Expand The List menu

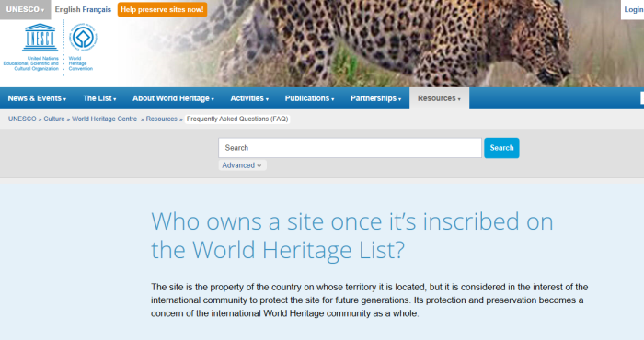pyautogui.click(x=99, y=98)
